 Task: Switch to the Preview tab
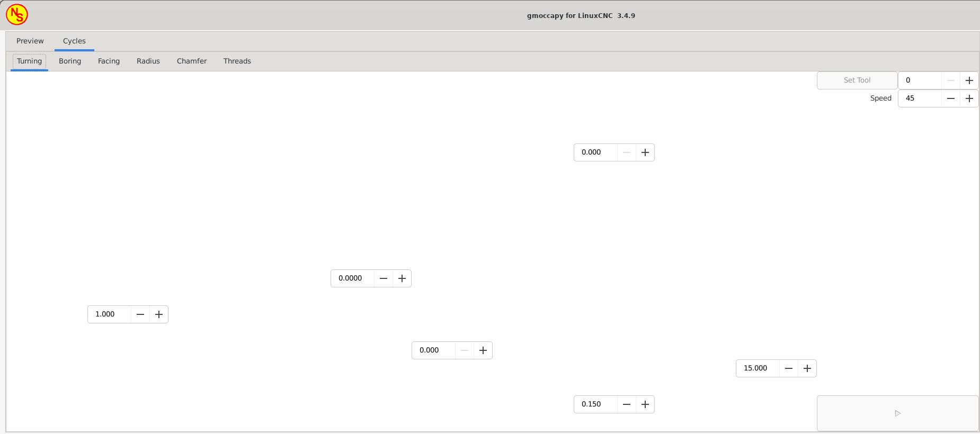click(x=30, y=41)
